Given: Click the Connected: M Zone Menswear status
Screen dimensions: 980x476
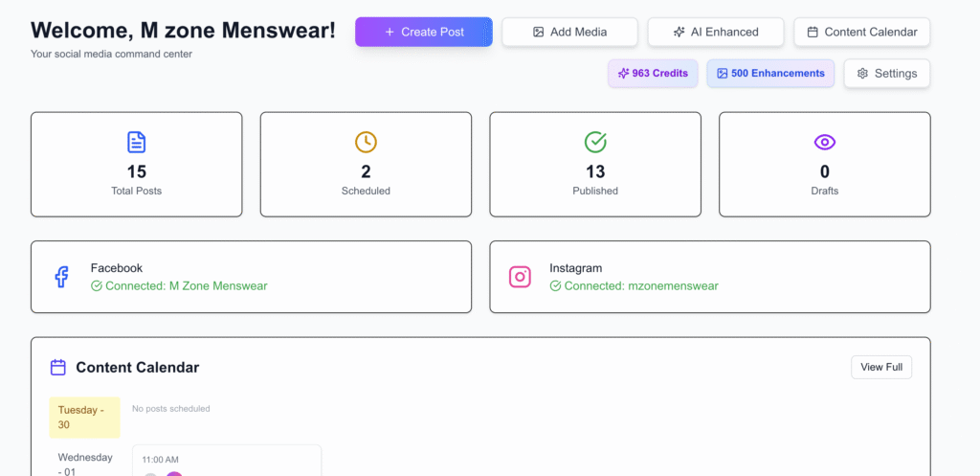Looking at the screenshot, I should pyautogui.click(x=179, y=285).
